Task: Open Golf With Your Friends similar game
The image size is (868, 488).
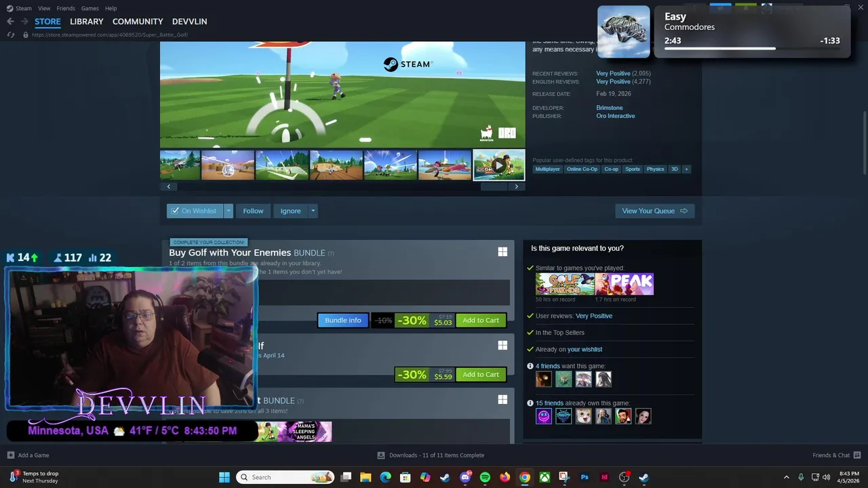Action: pyautogui.click(x=564, y=284)
